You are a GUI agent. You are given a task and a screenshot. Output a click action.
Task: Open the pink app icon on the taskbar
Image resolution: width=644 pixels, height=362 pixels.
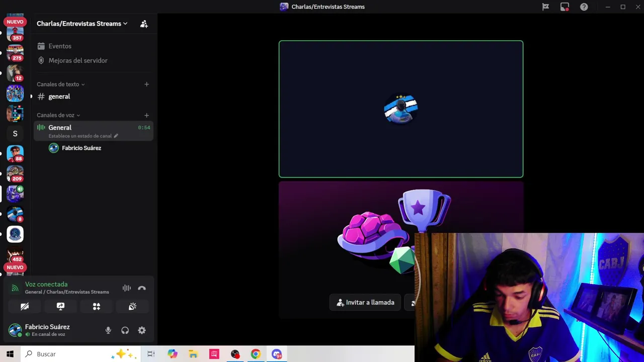point(214,354)
